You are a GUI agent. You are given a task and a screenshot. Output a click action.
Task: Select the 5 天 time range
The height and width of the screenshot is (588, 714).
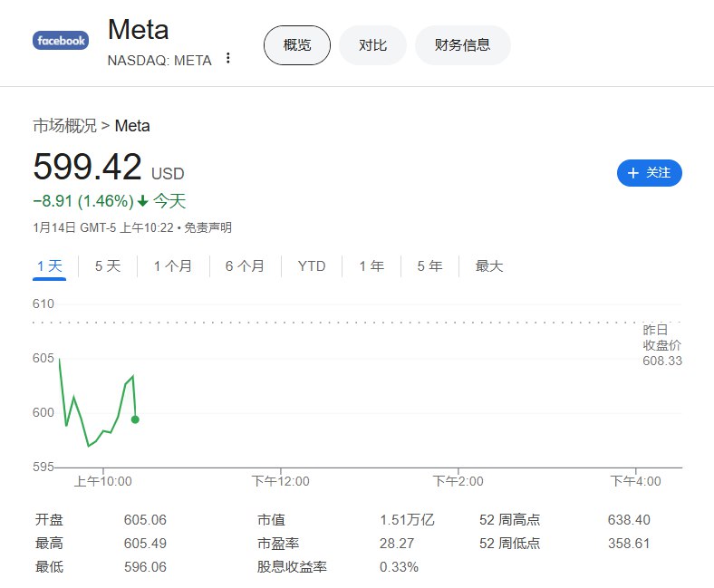[108, 266]
